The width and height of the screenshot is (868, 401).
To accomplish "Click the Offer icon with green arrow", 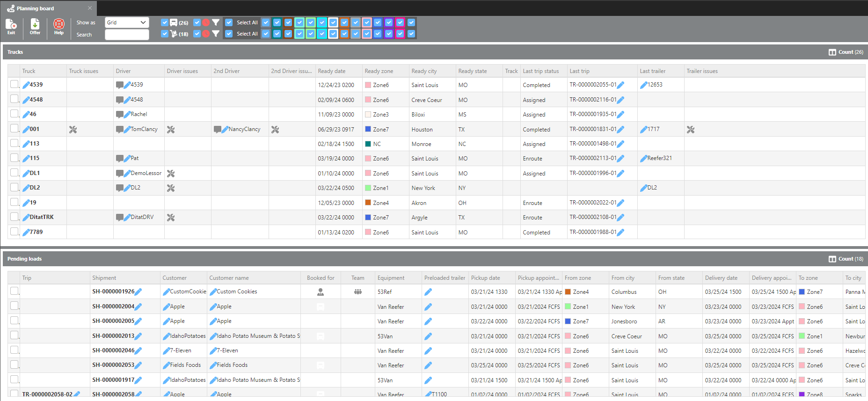I will [x=35, y=26].
